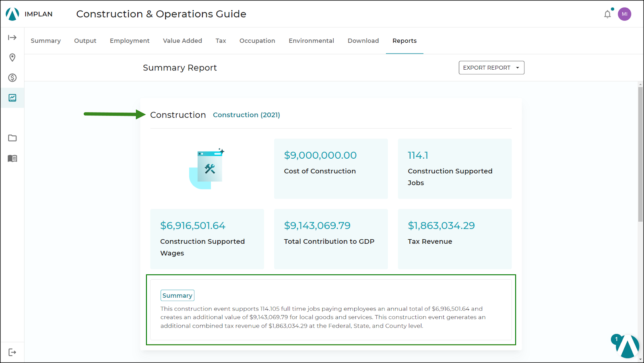Select the dollar Impacts icon in sidebar

pos(12,78)
